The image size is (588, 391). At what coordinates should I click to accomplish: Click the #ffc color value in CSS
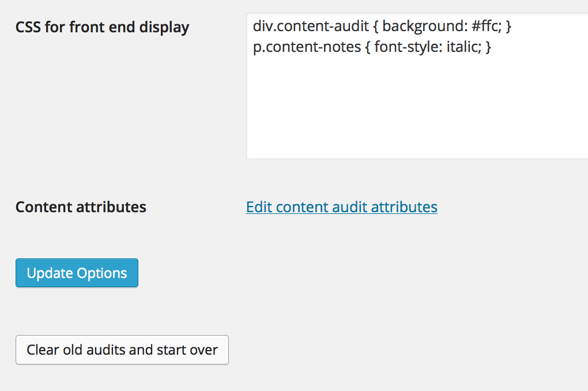point(487,26)
